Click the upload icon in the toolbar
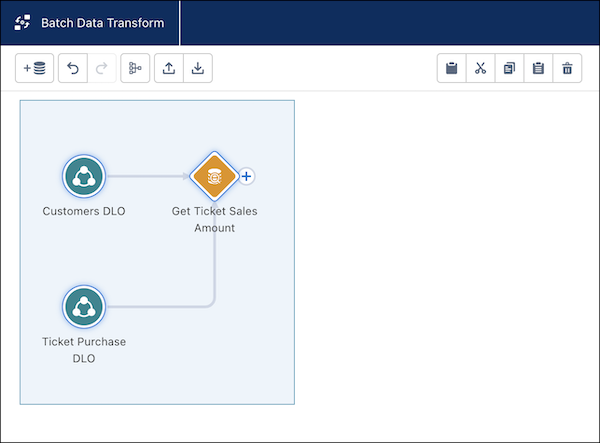600x443 pixels. [x=169, y=69]
